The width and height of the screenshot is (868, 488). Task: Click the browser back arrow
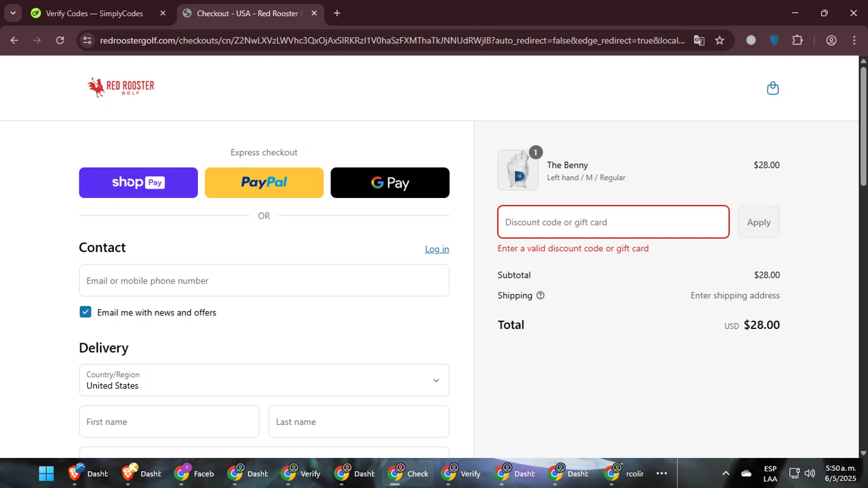(x=14, y=40)
